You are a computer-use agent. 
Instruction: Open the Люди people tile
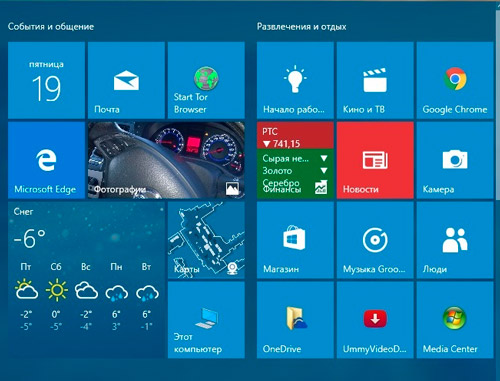[455, 240]
